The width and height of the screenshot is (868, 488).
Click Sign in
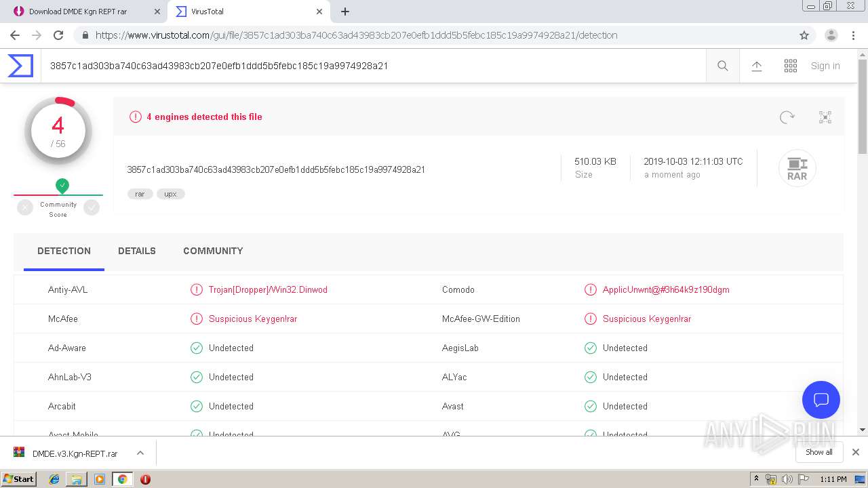pos(825,66)
